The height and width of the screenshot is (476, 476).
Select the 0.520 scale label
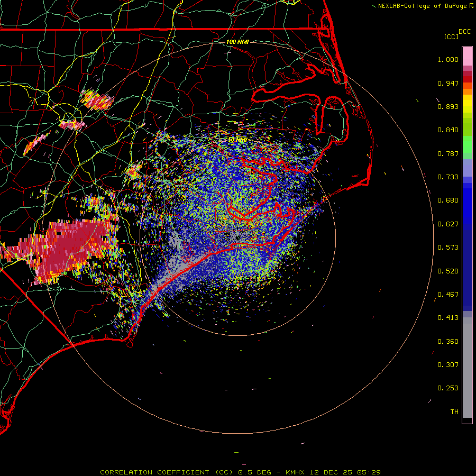click(448, 271)
